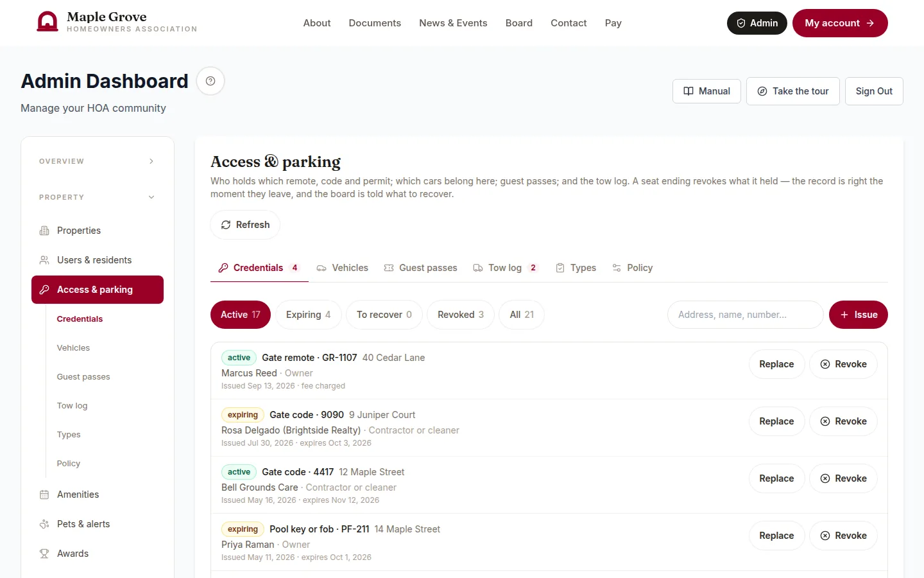This screenshot has height=578, width=924.
Task: Open Vehicles in sidebar submenu
Action: tap(73, 348)
